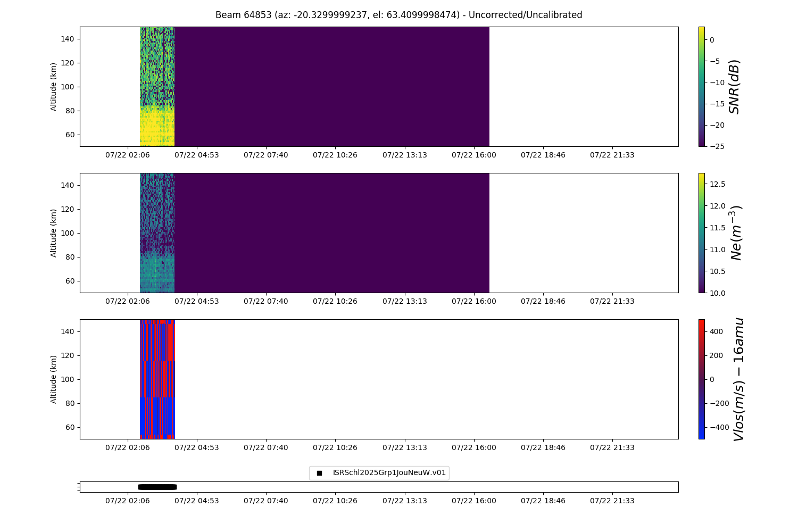Click the Beam 64853 plot title
The width and height of the screenshot is (798, 532).
[398, 15]
